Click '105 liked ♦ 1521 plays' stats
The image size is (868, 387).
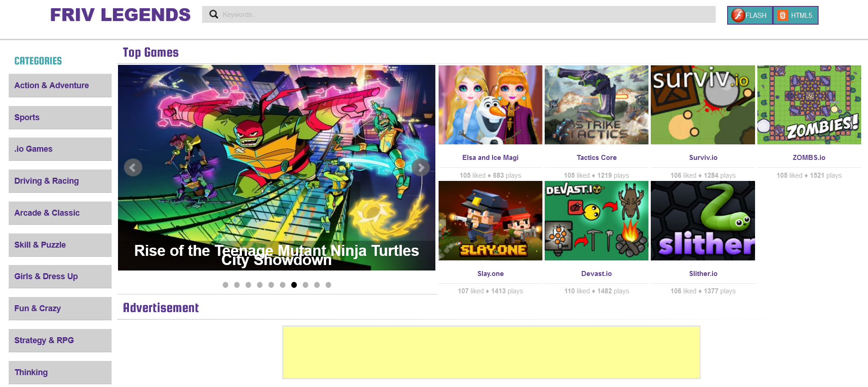pos(809,175)
